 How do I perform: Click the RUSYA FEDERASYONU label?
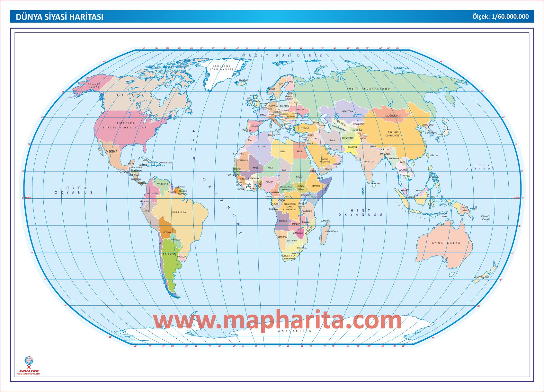click(368, 88)
